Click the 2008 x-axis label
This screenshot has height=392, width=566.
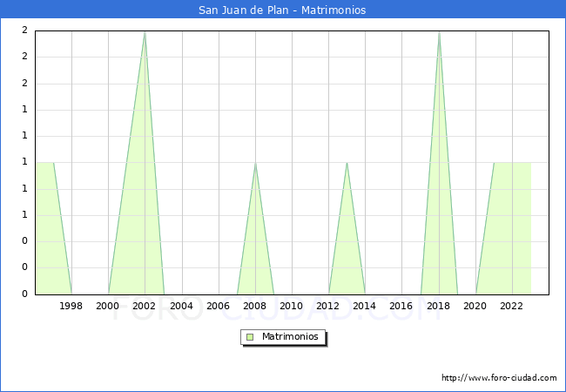coord(254,306)
